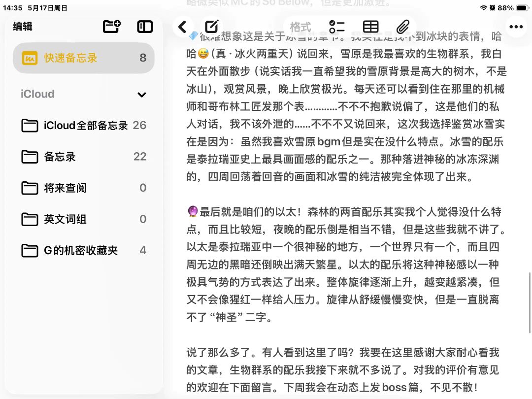Click the laughing emoji in the note
Screen dimensions: 532x399
click(203, 53)
